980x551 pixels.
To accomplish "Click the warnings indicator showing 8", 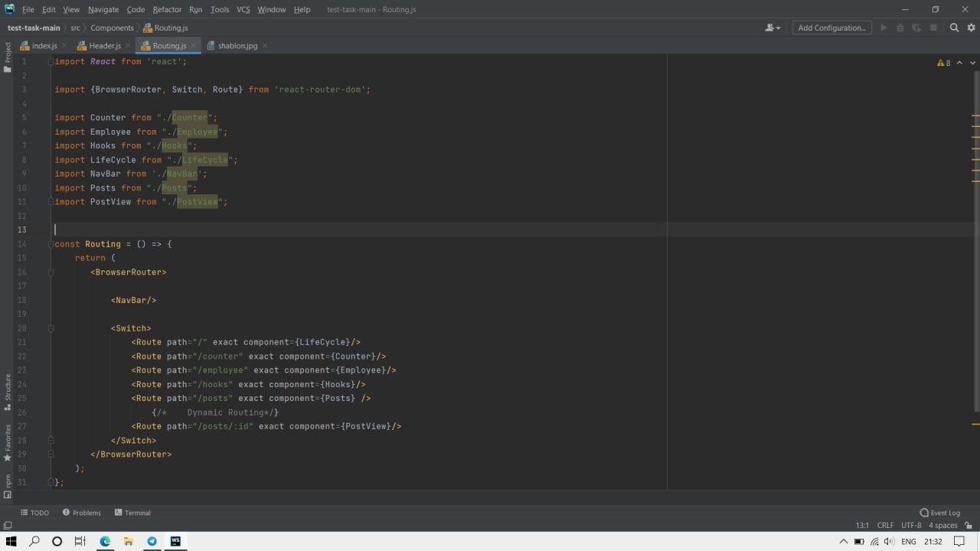I will [943, 63].
